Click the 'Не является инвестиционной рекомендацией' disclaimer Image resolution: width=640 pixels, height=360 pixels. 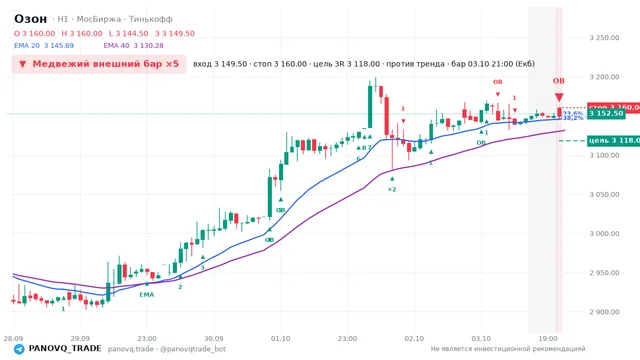(508, 349)
